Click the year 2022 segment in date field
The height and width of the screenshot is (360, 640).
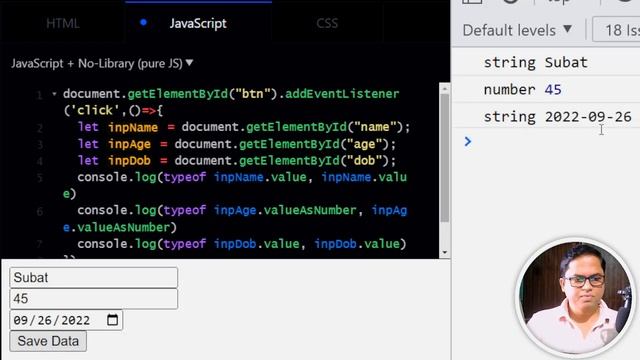click(76, 320)
